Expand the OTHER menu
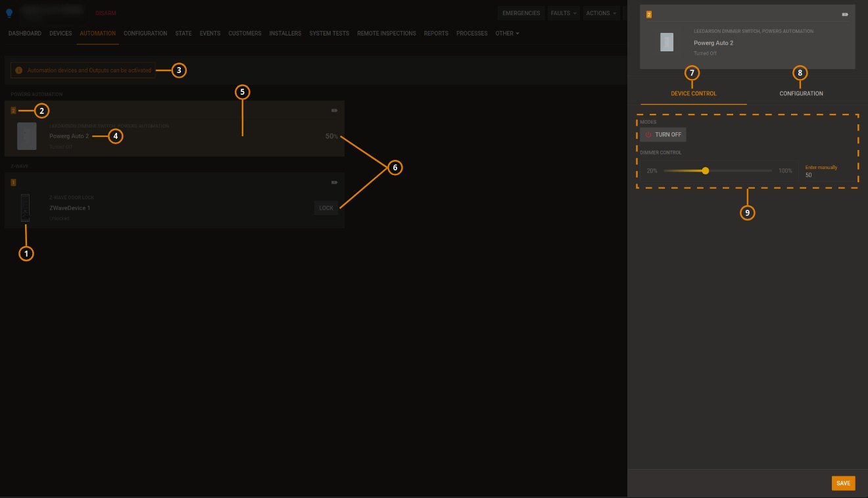This screenshot has height=498, width=868. point(507,34)
